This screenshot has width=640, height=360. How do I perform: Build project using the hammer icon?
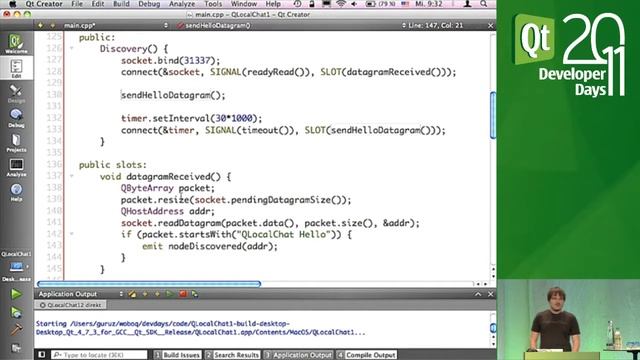click(x=16, y=330)
